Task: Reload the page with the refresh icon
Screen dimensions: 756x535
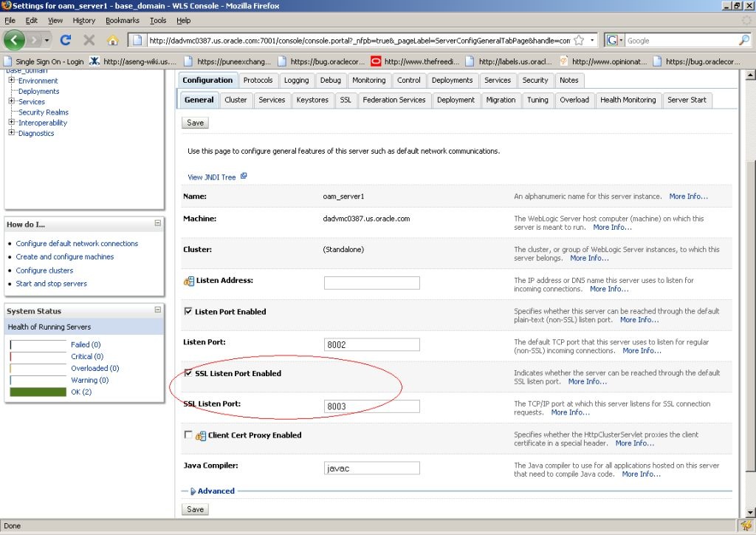Action: (x=66, y=40)
